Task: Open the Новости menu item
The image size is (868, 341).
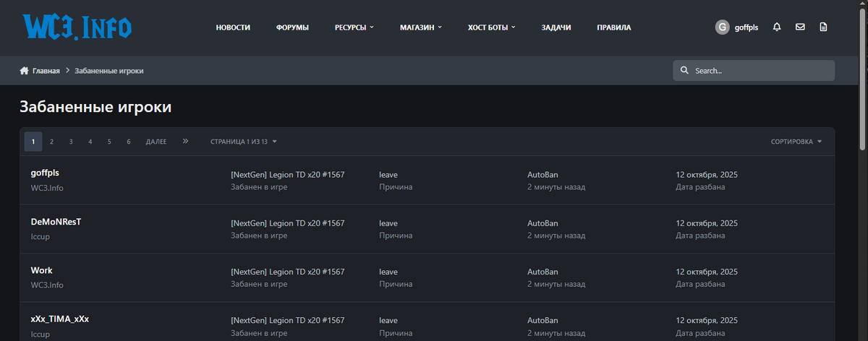Action: coord(233,27)
